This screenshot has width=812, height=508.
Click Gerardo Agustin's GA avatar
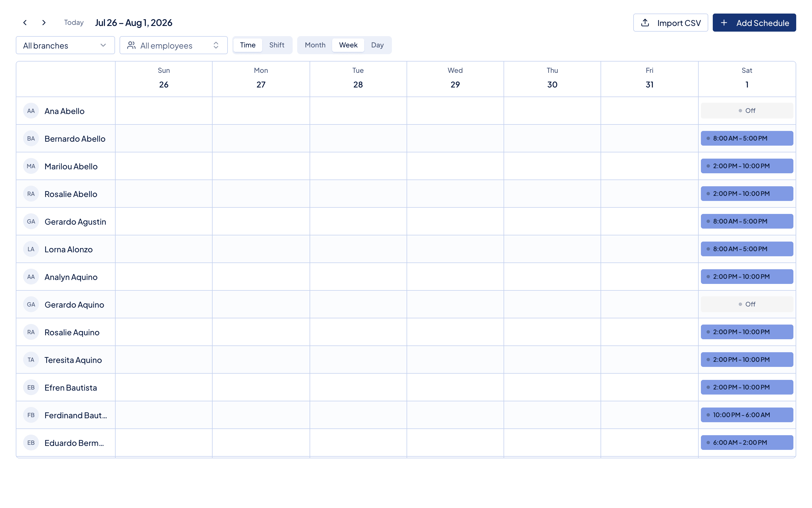click(31, 222)
